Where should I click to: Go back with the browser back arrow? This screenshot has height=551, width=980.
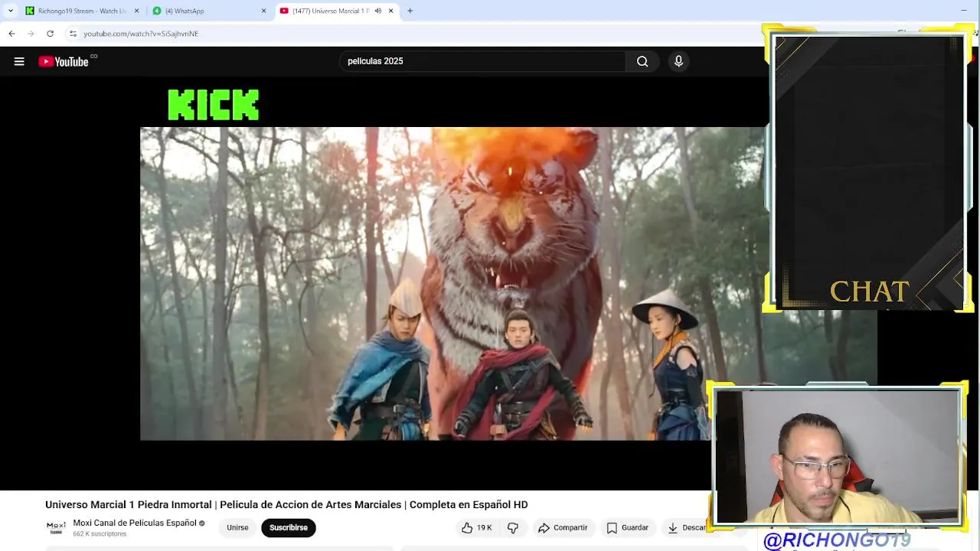coord(11,34)
